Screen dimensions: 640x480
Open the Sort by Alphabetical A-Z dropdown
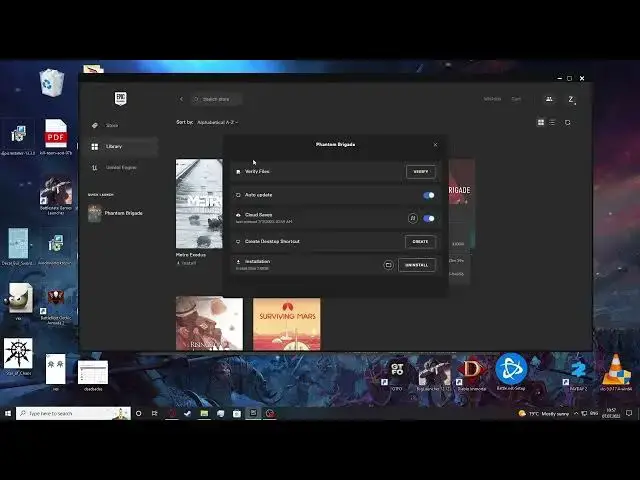pyautogui.click(x=217, y=122)
